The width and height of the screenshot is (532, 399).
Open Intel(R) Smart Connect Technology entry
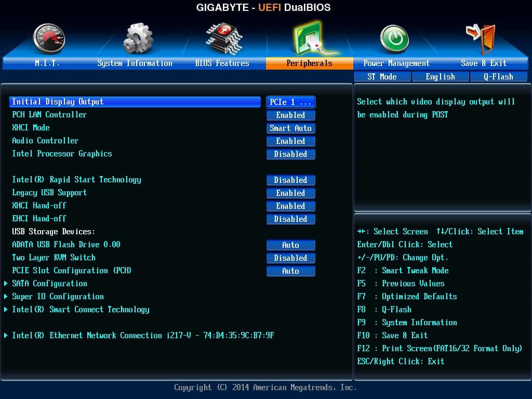click(x=81, y=310)
